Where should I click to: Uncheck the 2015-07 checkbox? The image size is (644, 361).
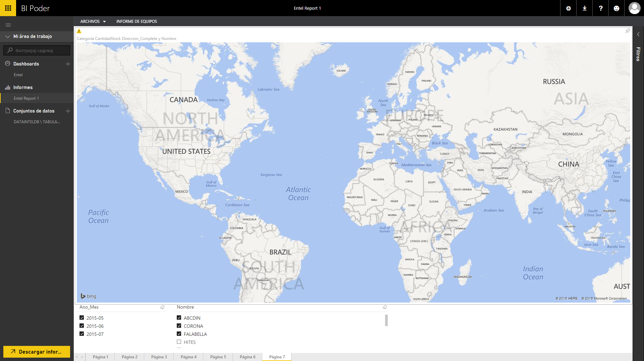[x=82, y=334]
